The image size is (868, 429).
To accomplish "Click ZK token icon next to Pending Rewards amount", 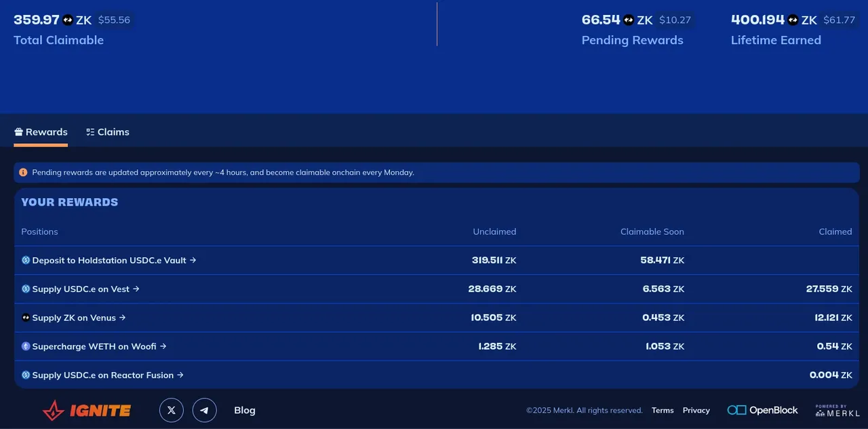I will tap(629, 20).
